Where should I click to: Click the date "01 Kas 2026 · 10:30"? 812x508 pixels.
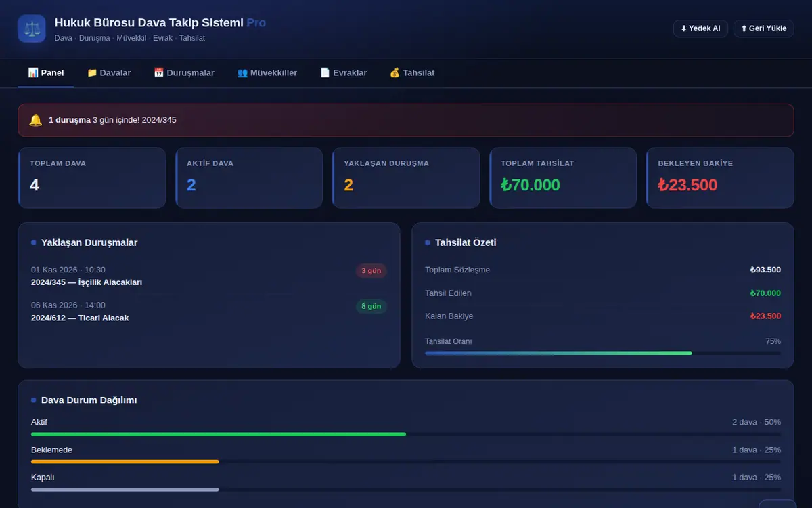click(68, 270)
